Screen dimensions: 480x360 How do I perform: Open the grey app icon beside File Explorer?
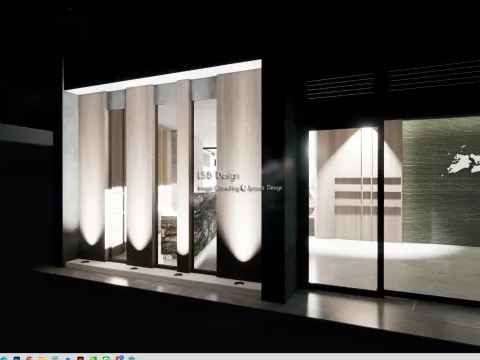(55, 358)
